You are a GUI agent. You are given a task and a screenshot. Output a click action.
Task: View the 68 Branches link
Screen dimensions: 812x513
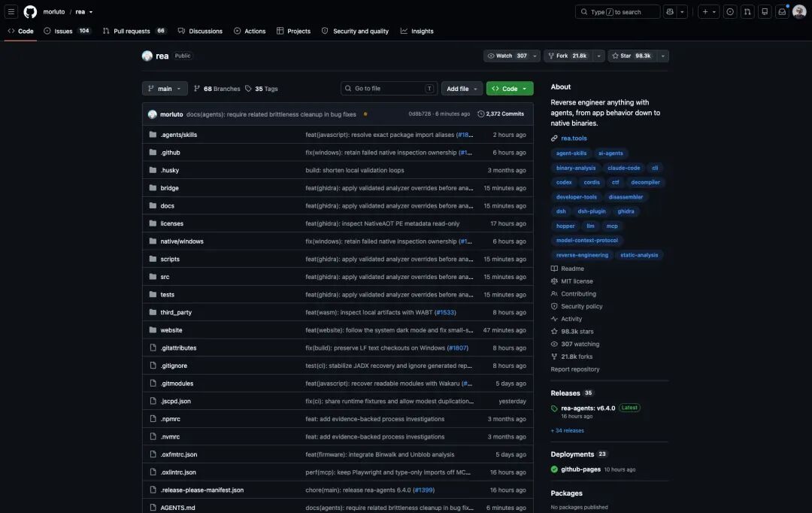[x=217, y=89]
